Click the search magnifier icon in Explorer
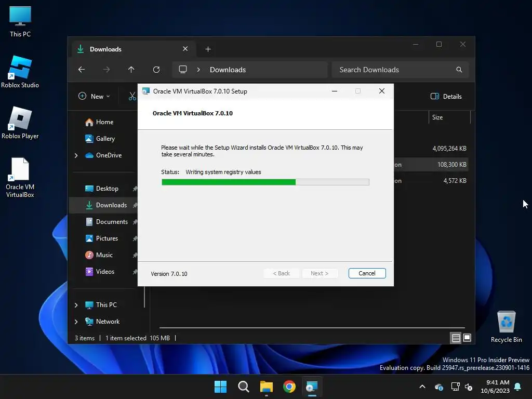 [x=459, y=70]
